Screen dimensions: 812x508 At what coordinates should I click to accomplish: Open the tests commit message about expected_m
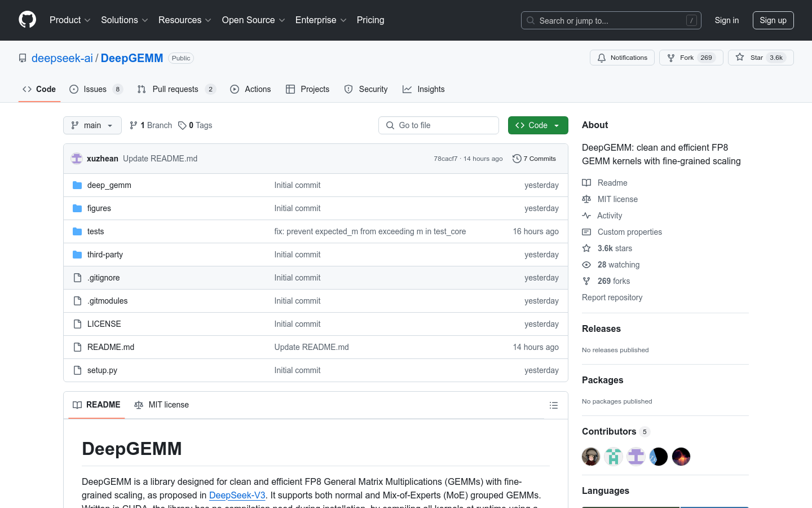coord(370,231)
